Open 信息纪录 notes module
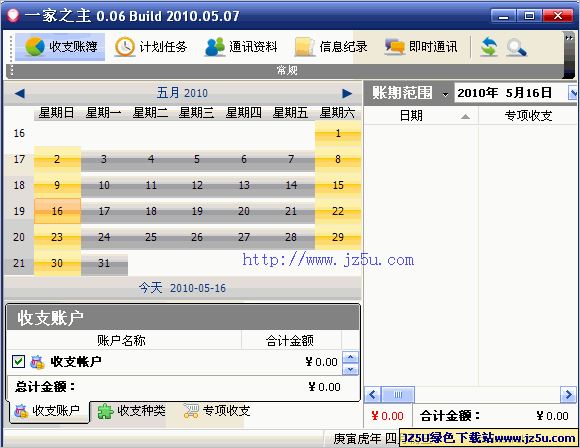580x448 pixels. [x=331, y=47]
